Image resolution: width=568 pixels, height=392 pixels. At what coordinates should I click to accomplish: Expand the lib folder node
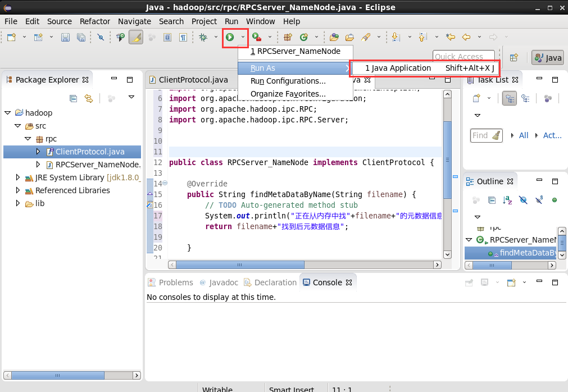pyautogui.click(x=18, y=203)
